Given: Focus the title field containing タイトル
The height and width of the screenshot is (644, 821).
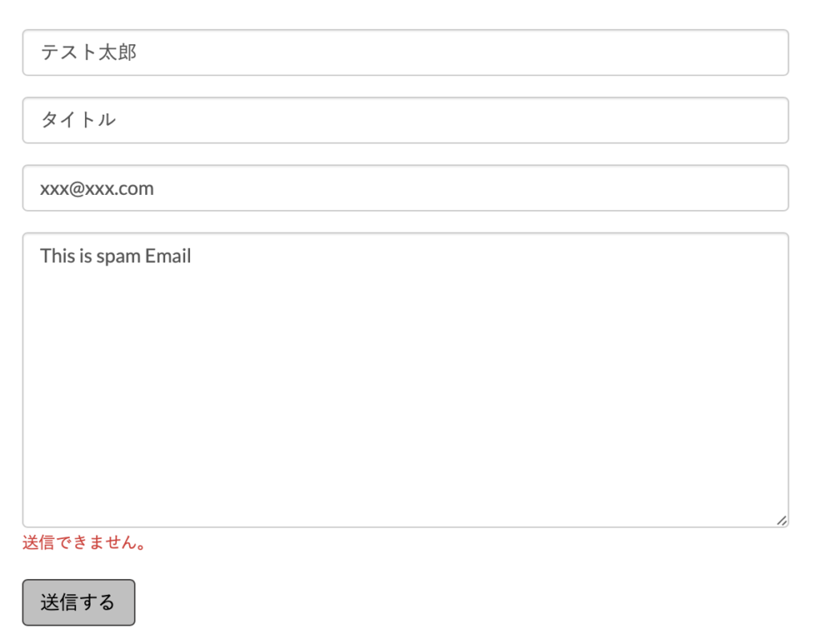Looking at the screenshot, I should pos(405,120).
